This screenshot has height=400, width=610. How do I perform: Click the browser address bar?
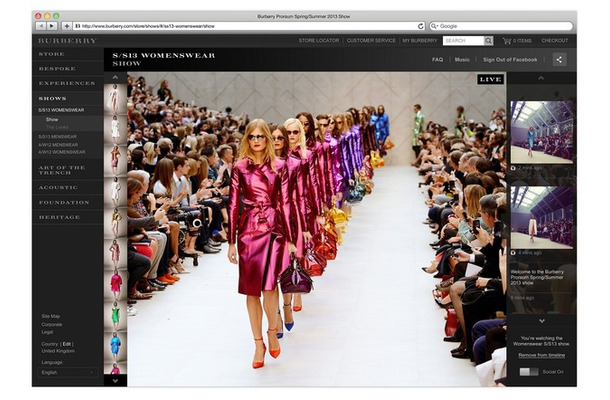249,26
